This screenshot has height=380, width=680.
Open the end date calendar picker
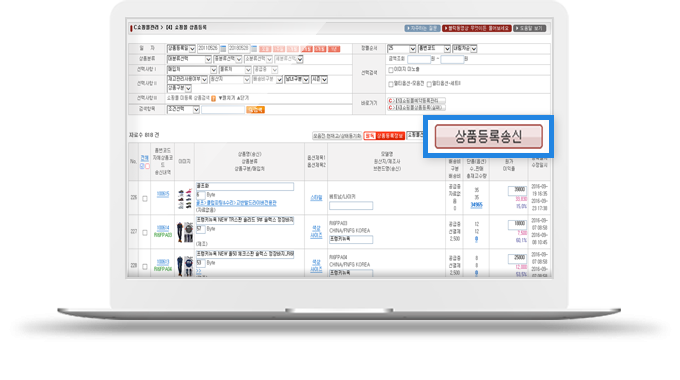254,49
